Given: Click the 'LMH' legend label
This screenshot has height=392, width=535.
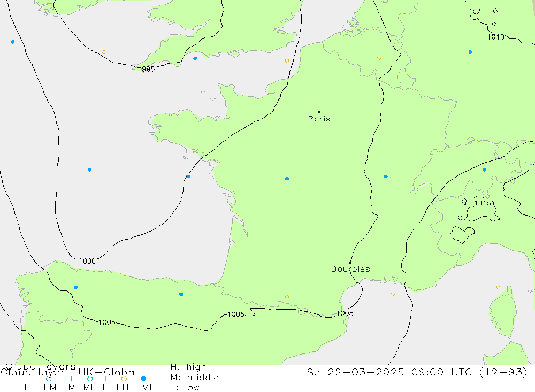Looking at the screenshot, I should [x=146, y=388].
